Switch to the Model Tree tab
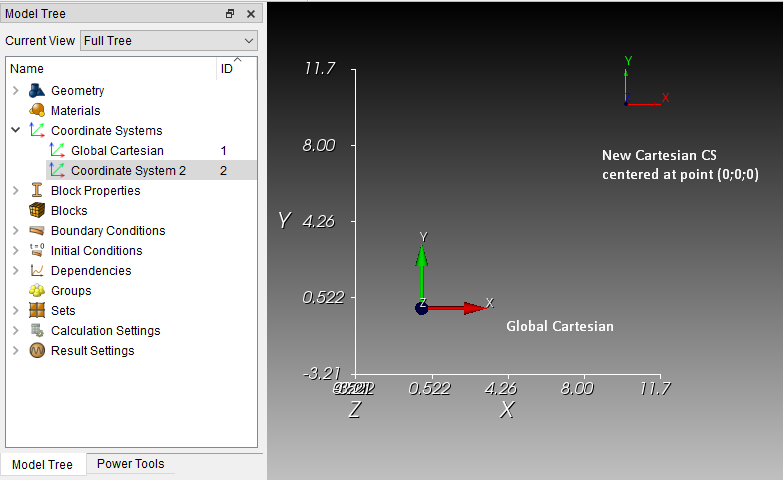Image resolution: width=783 pixels, height=480 pixels. pyautogui.click(x=42, y=465)
